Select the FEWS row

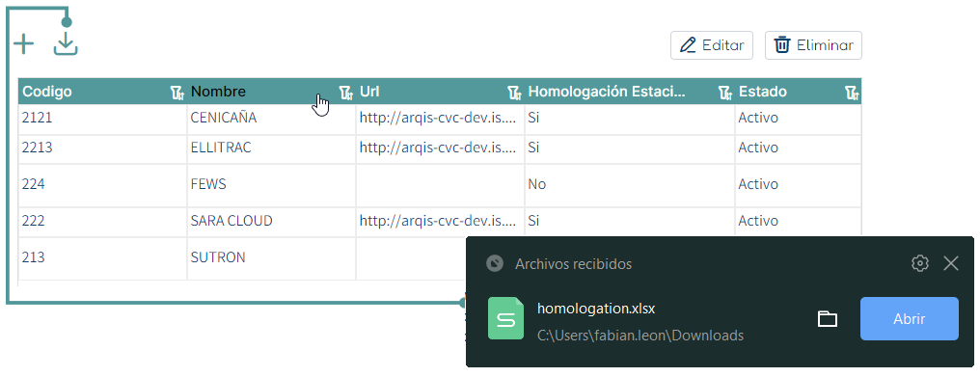click(440, 184)
